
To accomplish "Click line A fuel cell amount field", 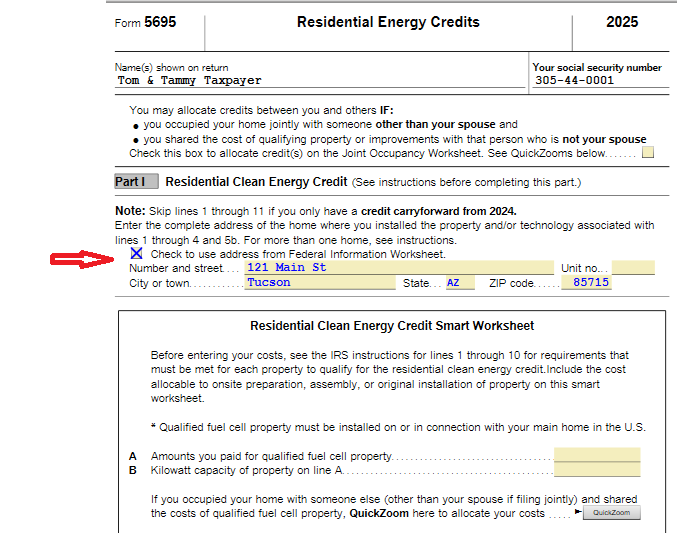I will (x=597, y=455).
